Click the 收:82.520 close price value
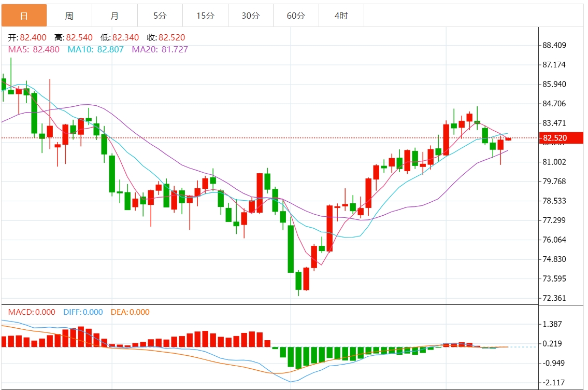 pyautogui.click(x=166, y=37)
